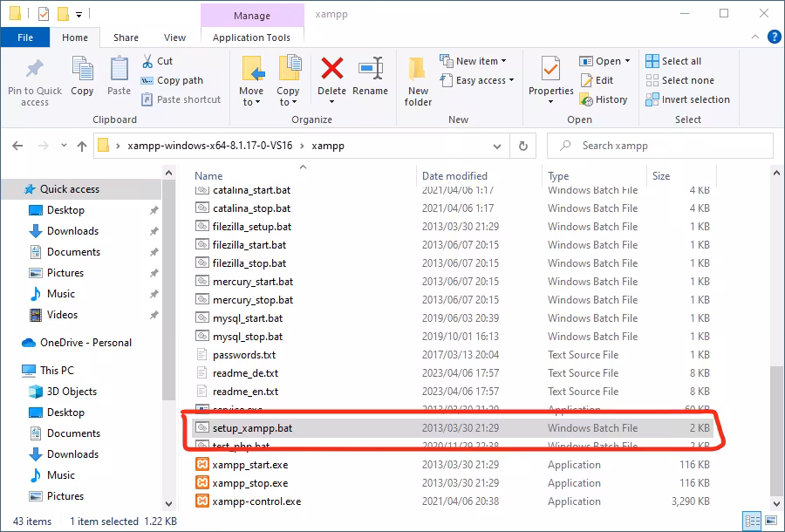Open the Move to dropdown
Image resolution: width=785 pixels, height=532 pixels.
251,102
